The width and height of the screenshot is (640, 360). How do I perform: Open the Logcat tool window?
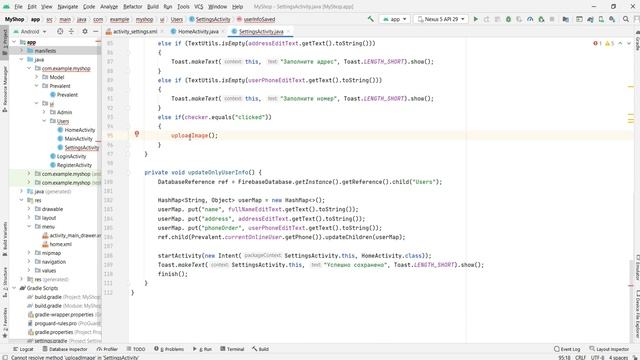click(x=23, y=349)
